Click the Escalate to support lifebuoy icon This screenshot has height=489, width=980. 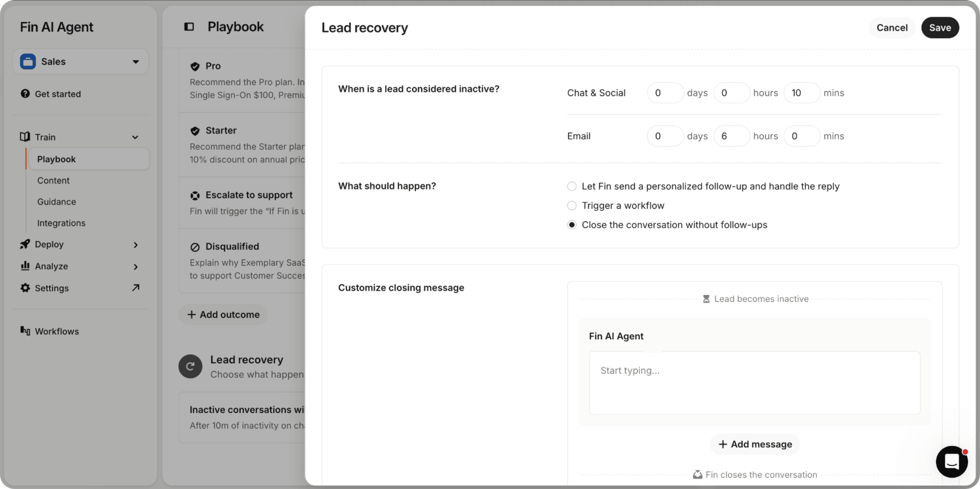[x=195, y=195]
